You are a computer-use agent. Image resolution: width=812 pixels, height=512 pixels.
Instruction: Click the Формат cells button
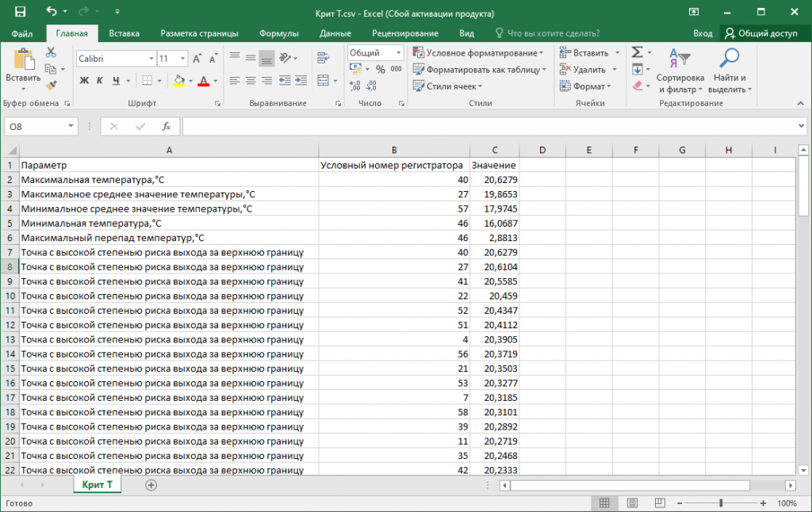coord(585,86)
